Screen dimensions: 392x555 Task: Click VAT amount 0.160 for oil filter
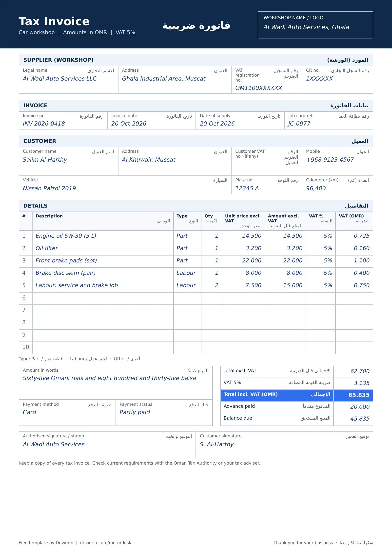tap(362, 248)
